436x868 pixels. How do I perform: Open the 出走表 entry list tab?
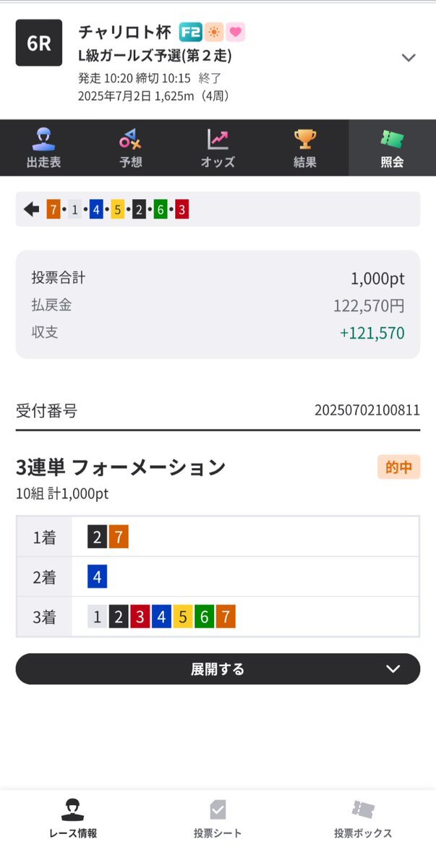click(43, 148)
